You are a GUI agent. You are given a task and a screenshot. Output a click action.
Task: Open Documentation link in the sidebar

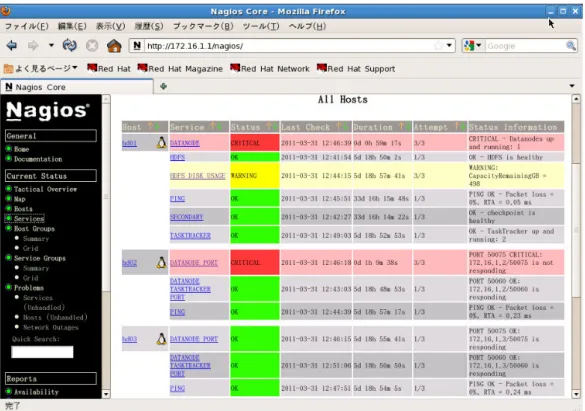click(38, 159)
